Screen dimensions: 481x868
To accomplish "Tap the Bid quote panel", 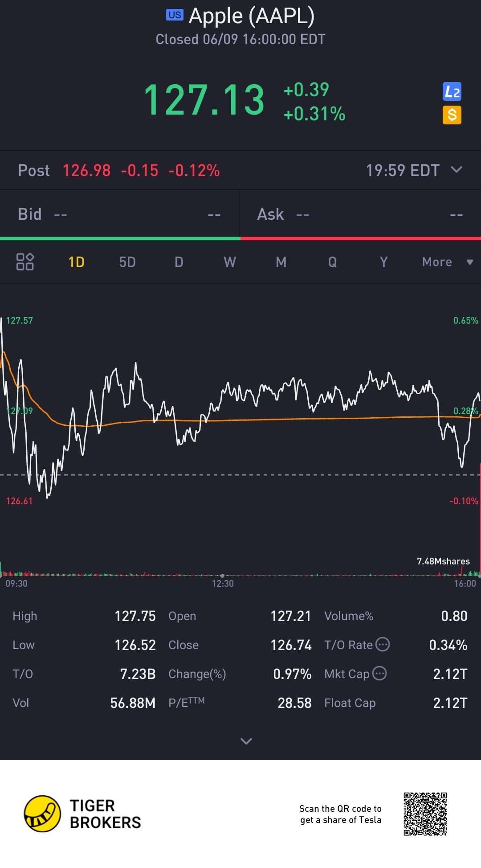I will point(119,214).
